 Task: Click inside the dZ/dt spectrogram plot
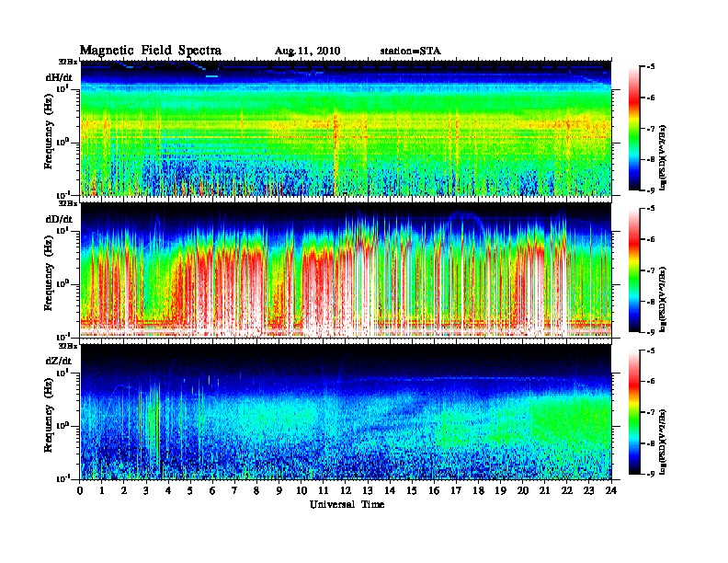[x=346, y=411]
